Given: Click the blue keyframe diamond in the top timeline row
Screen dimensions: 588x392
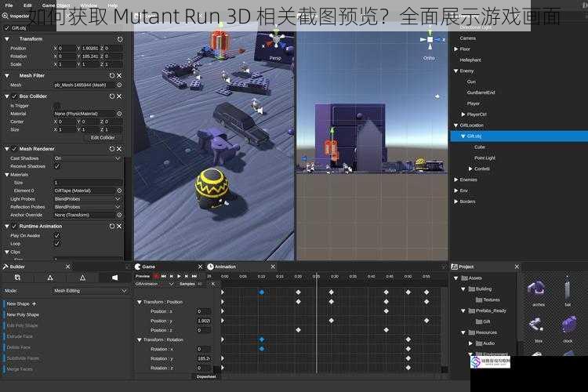Looking at the screenshot, I should point(262,292).
